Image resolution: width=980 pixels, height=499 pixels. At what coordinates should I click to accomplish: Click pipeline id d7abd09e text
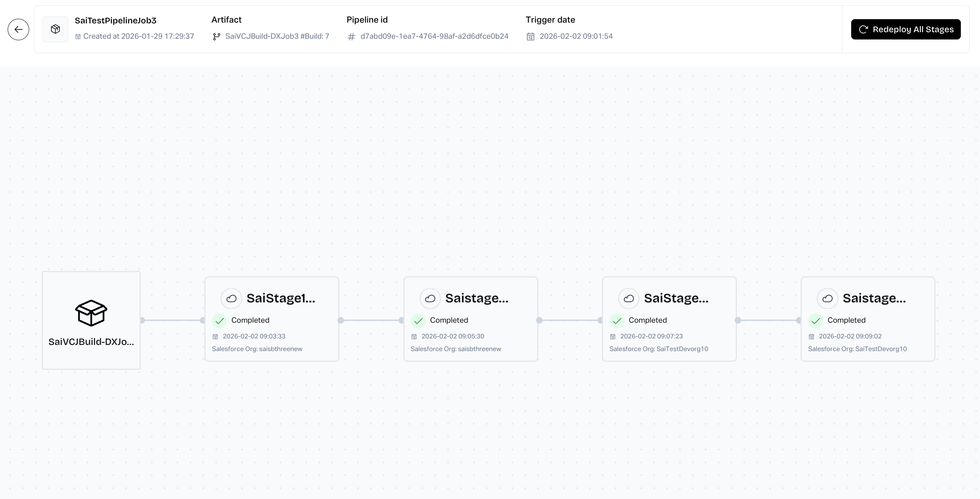pyautogui.click(x=434, y=36)
